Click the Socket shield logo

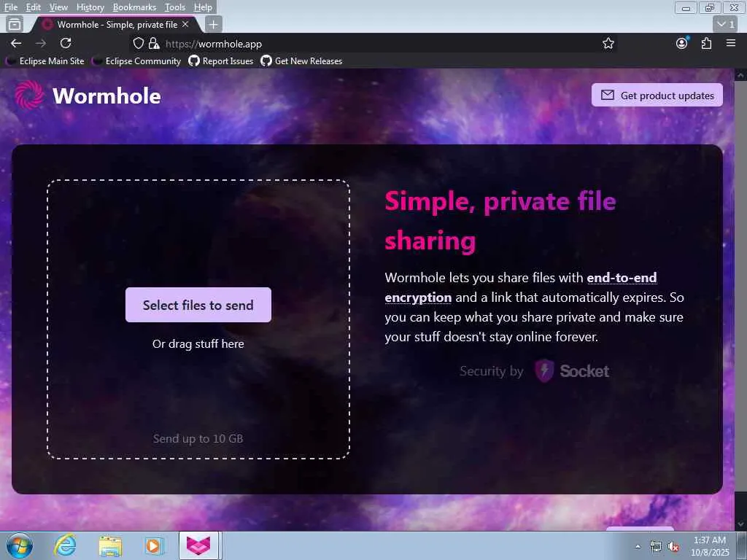click(544, 371)
